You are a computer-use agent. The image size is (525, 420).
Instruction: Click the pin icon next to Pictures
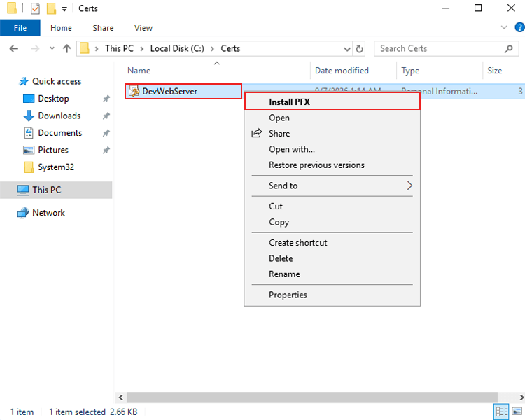pos(106,150)
